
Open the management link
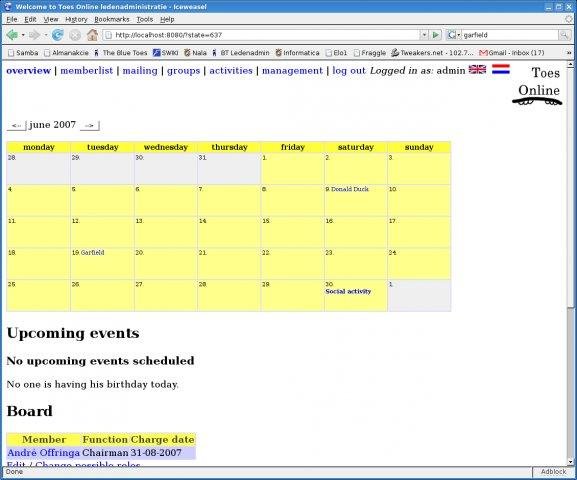click(292, 70)
